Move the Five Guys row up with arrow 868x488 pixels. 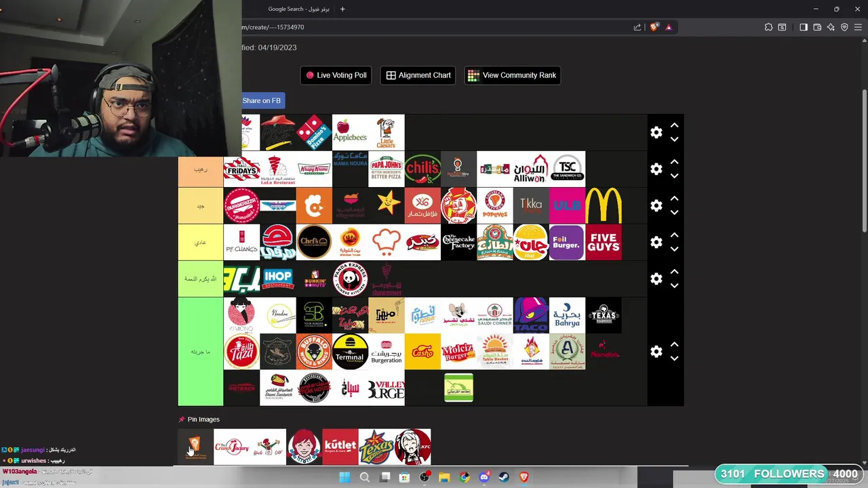674,236
